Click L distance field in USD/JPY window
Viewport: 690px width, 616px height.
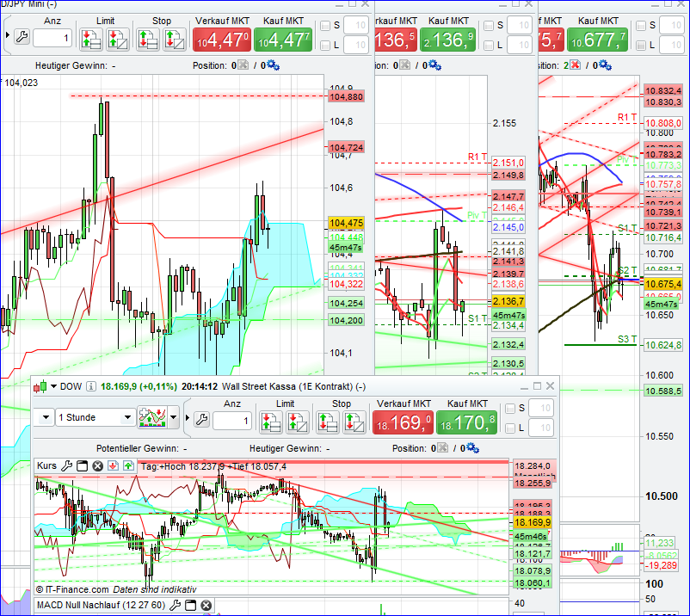click(356, 45)
